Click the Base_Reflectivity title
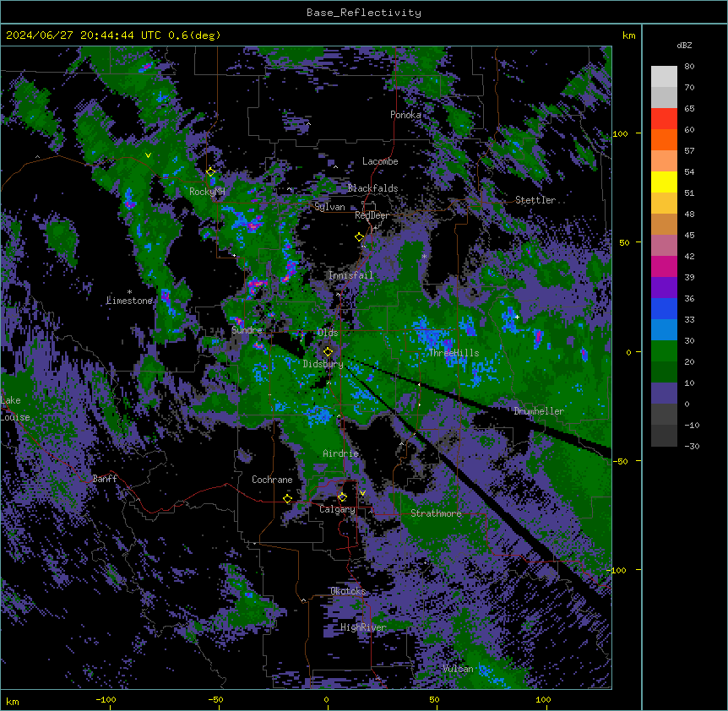The height and width of the screenshot is (711, 728). pos(364,13)
